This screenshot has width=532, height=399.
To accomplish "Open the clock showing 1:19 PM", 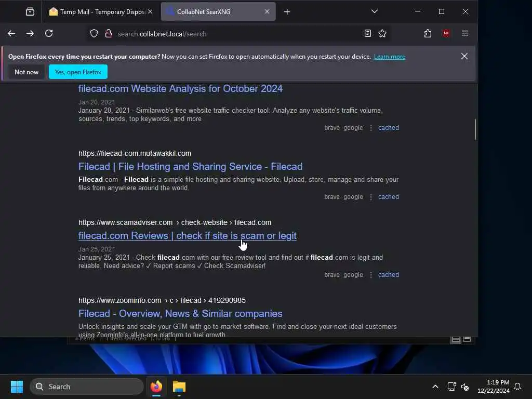I will pyautogui.click(x=494, y=387).
